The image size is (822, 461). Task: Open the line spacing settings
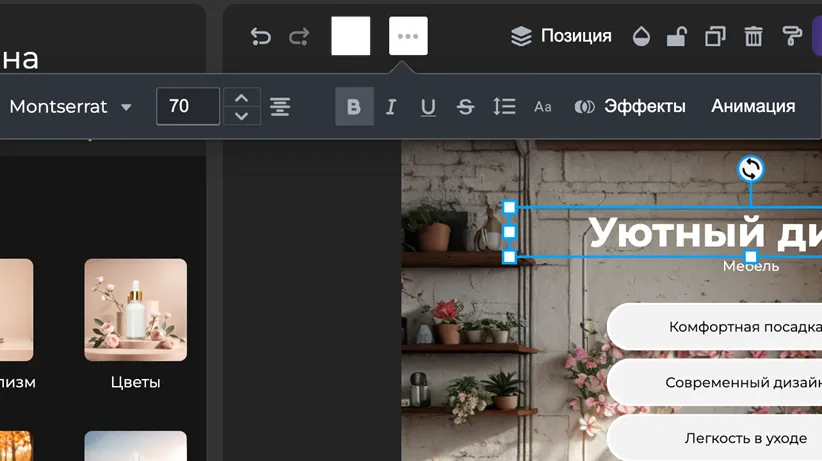[x=504, y=106]
